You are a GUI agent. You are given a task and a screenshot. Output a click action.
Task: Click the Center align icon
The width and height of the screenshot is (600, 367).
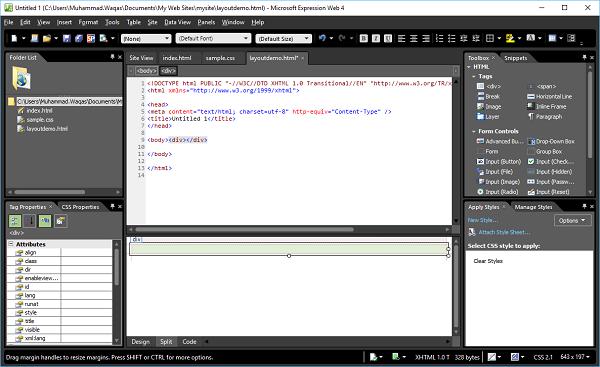[x=414, y=38]
